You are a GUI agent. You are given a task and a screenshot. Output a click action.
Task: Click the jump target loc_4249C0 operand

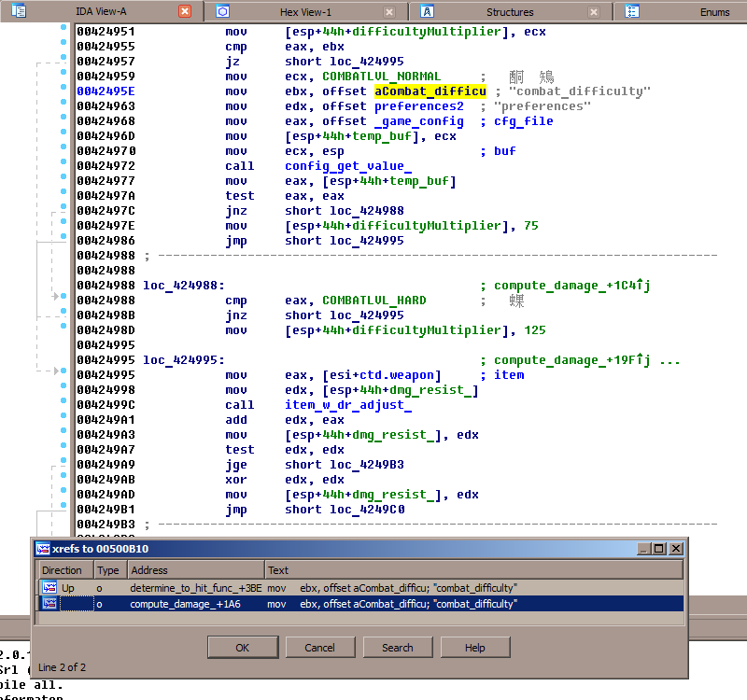367,509
